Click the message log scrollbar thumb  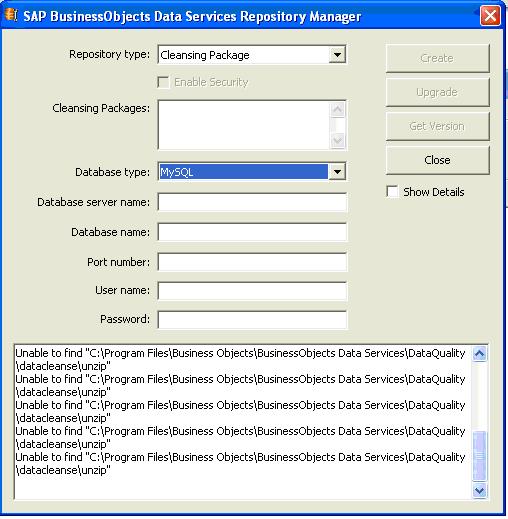(x=479, y=456)
